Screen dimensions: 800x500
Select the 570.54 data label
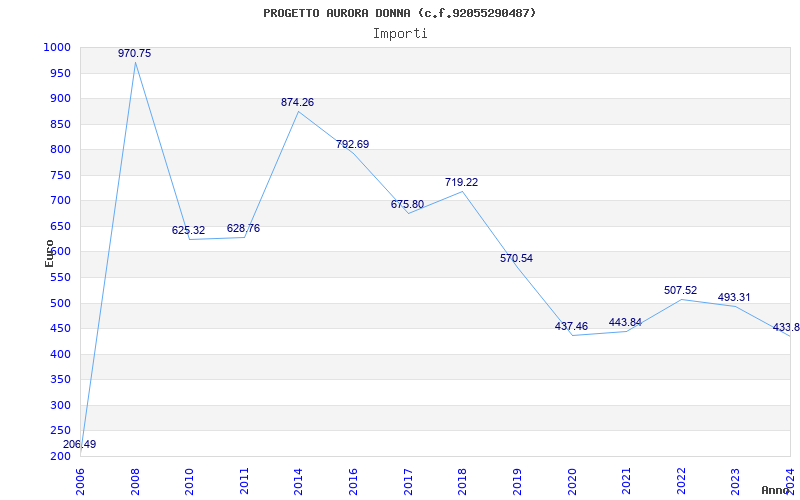click(516, 258)
